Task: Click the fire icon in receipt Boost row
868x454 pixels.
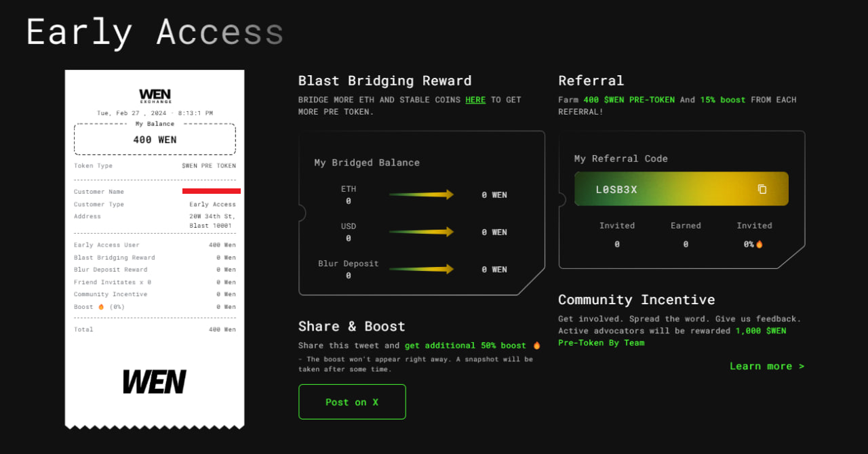Action: pos(101,307)
